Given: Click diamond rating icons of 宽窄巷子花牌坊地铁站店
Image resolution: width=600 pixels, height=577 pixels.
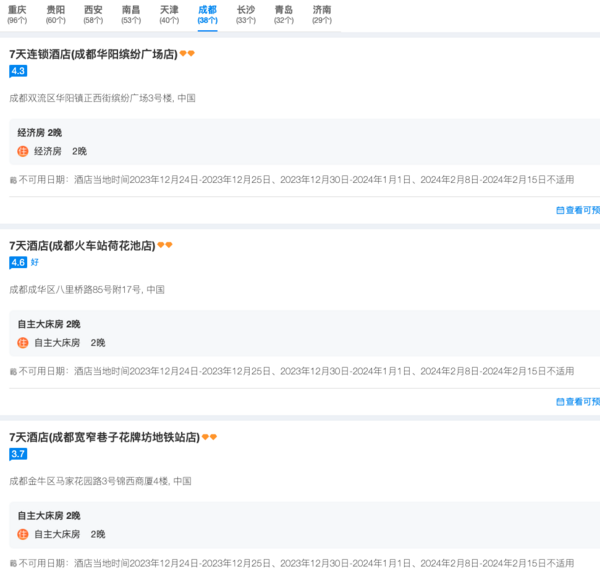Looking at the screenshot, I should [x=209, y=437].
